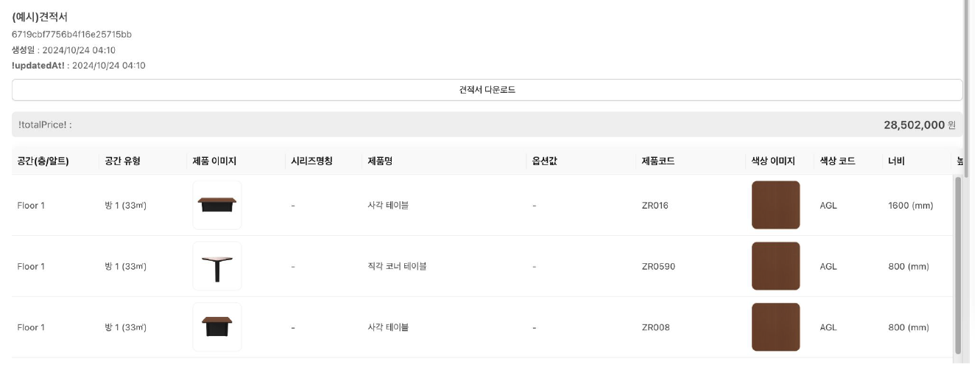Click the 제품 이미지 column header
980x370 pixels.
click(x=214, y=161)
